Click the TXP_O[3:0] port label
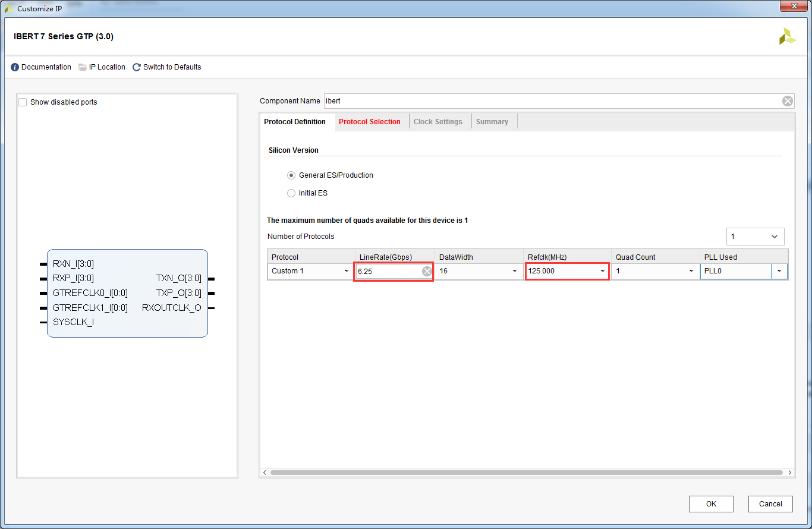This screenshot has width=812, height=529. coord(179,293)
